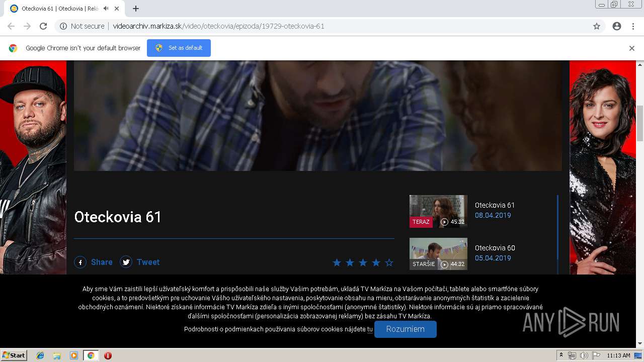Select the Oteckovia 61 browser tab
This screenshot has height=362, width=644.
[x=64, y=9]
